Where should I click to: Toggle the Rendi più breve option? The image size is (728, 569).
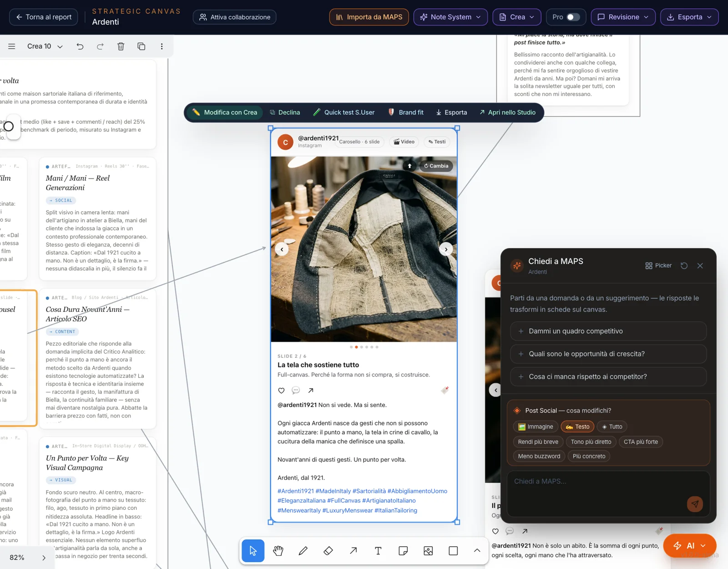538,442
